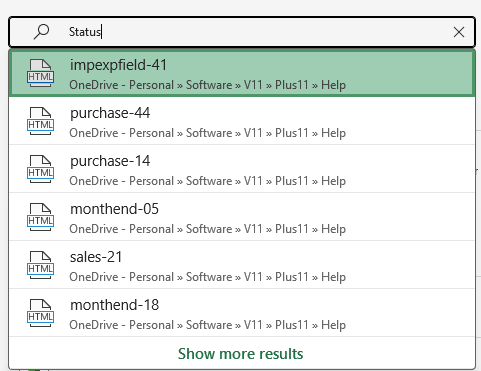Open the monthend-18 result
This screenshot has width=481, height=371.
[242, 313]
